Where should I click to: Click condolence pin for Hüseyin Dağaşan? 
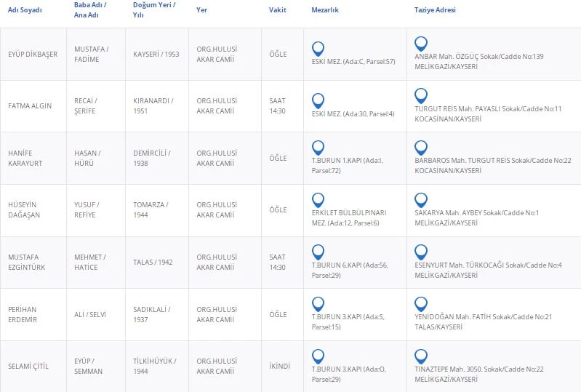[420, 200]
